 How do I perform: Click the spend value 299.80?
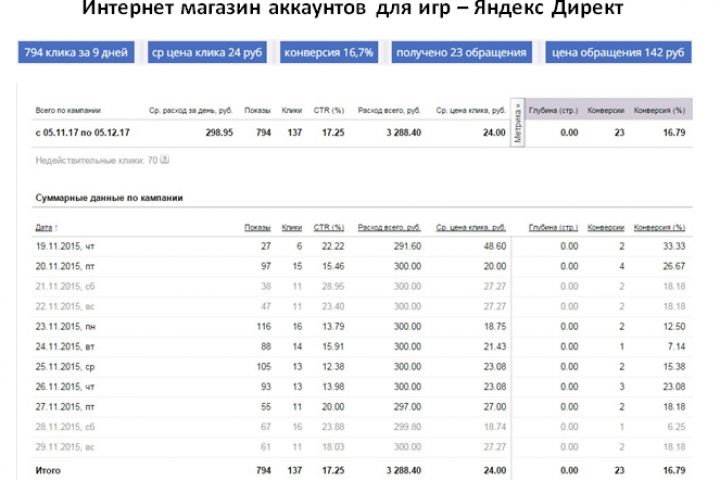pos(407,427)
